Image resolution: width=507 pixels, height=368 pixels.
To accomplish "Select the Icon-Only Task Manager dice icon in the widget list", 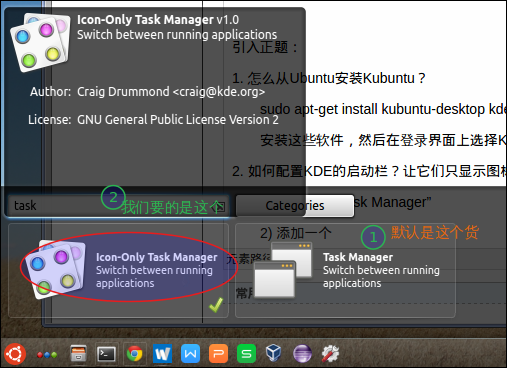I will pyautogui.click(x=55, y=269).
